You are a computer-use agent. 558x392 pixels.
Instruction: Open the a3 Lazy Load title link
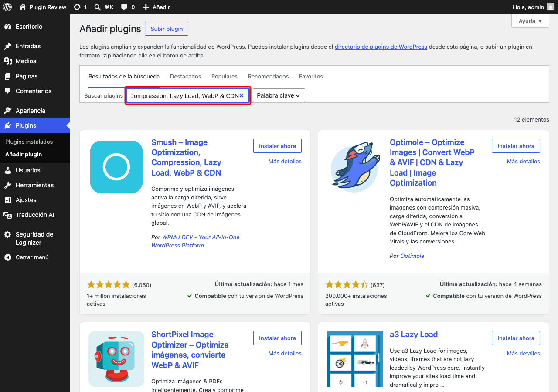pyautogui.click(x=414, y=335)
